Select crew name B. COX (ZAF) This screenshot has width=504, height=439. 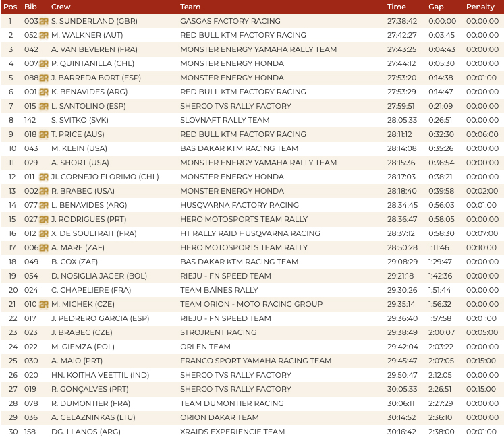pyautogui.click(x=75, y=262)
